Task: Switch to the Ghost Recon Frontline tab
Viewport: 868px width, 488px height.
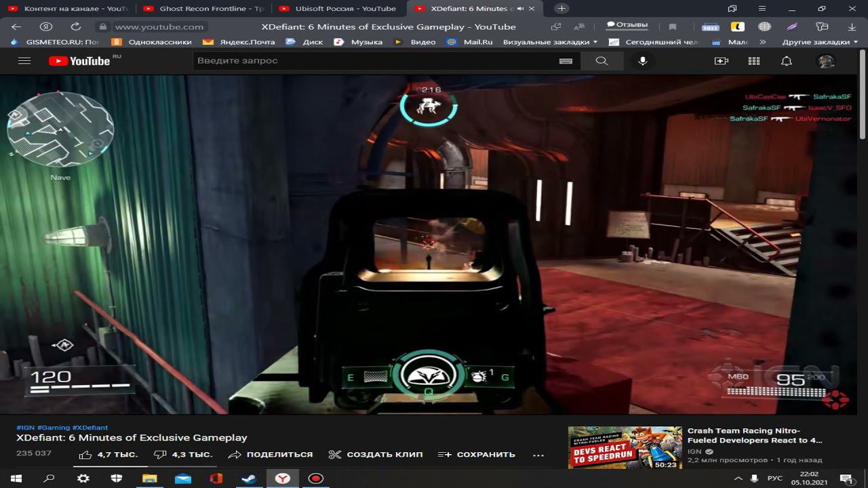Action: pos(203,9)
